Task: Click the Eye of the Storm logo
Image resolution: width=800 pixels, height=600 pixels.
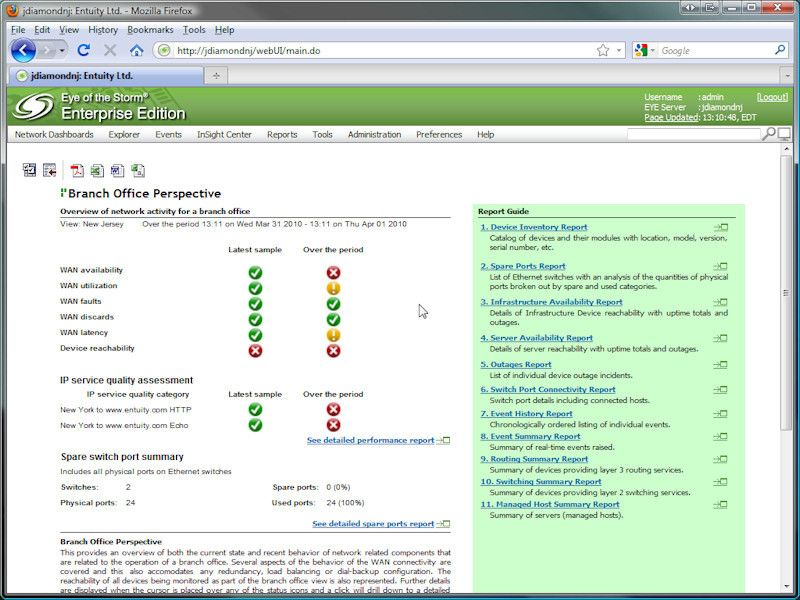Action: (x=34, y=107)
